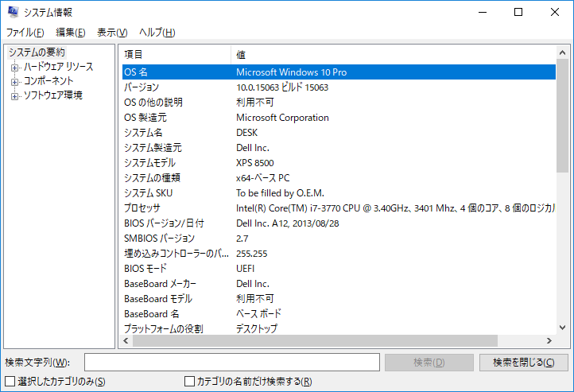Select the コンポーネント tree item
The height and width of the screenshot is (392, 574).
(x=48, y=81)
